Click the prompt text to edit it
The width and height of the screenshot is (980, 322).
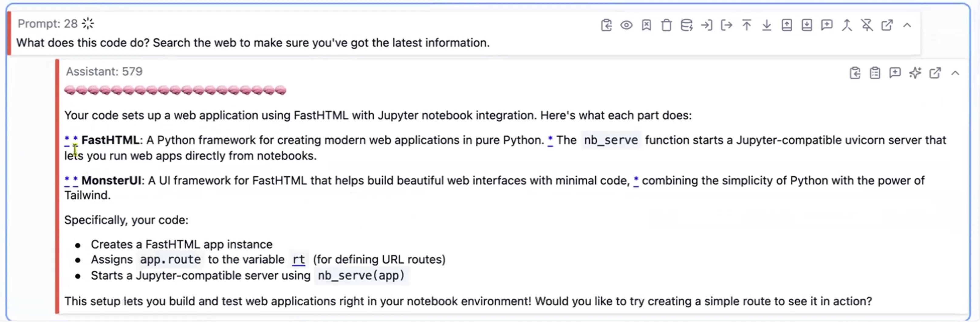253,43
